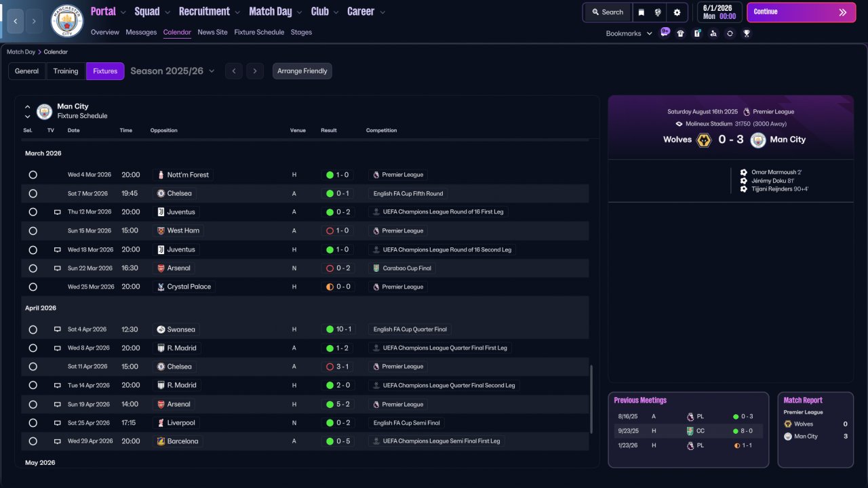Image resolution: width=868 pixels, height=488 pixels.
Task: Expand the Season 2025/26 dropdown
Action: [x=172, y=71]
